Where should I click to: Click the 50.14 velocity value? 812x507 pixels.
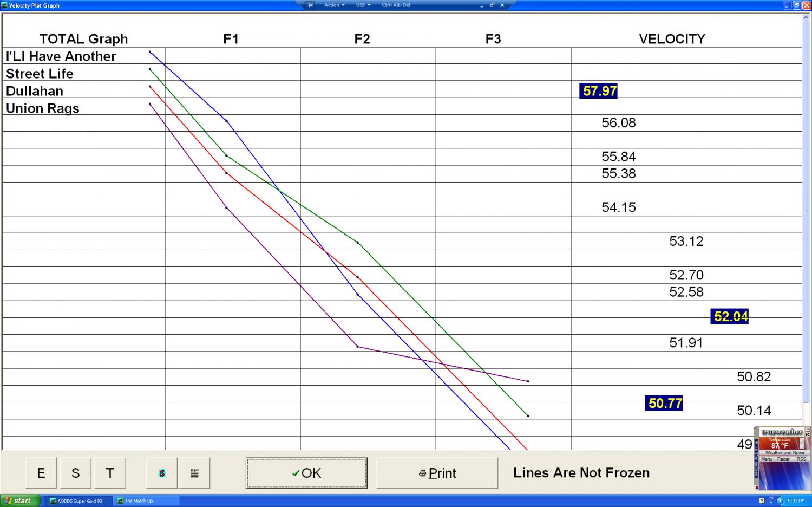coord(754,411)
